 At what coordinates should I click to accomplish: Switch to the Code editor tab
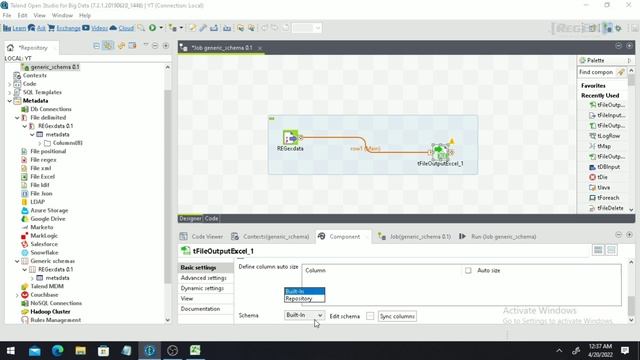click(x=211, y=218)
